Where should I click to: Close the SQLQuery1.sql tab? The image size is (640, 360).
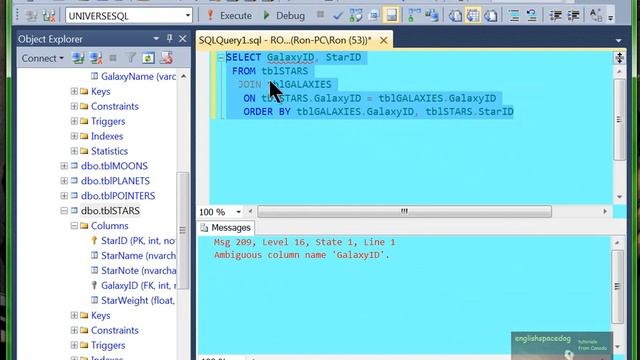[384, 40]
